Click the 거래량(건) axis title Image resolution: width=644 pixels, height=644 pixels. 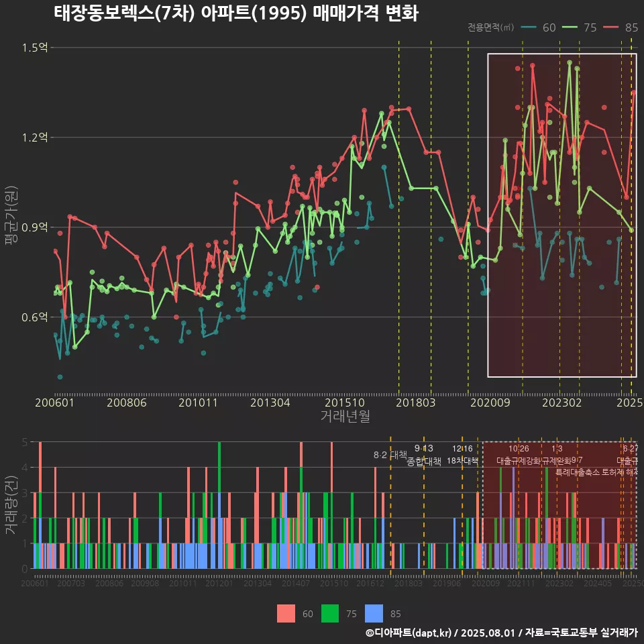11,504
